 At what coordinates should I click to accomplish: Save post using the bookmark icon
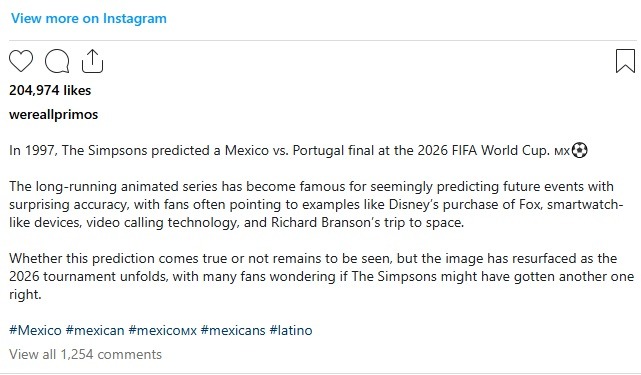pyautogui.click(x=625, y=61)
